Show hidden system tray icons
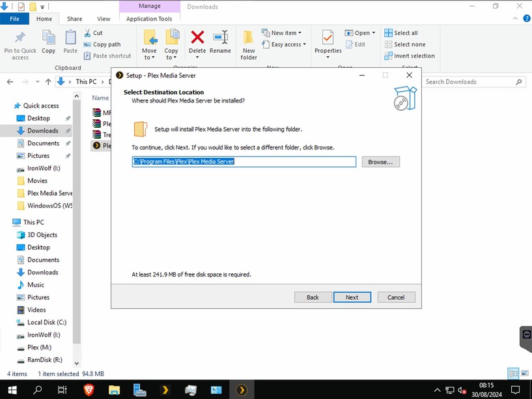Image resolution: width=532 pixels, height=399 pixels. [x=438, y=390]
